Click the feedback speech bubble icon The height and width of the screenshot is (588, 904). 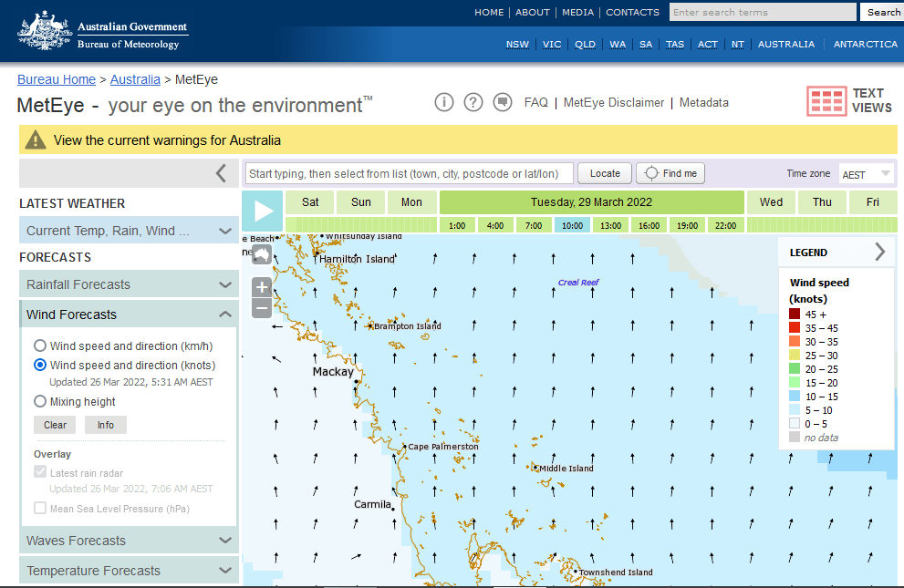[502, 102]
